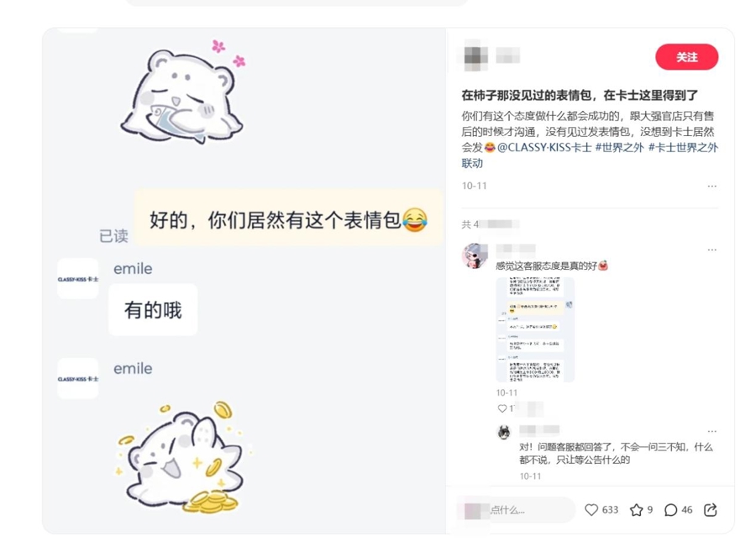Open the reply commenter's avatar
This screenshot has width=756, height=547.
(504, 432)
